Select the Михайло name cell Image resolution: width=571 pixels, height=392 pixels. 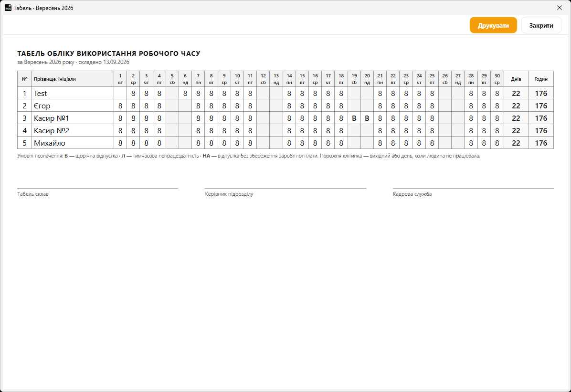73,143
